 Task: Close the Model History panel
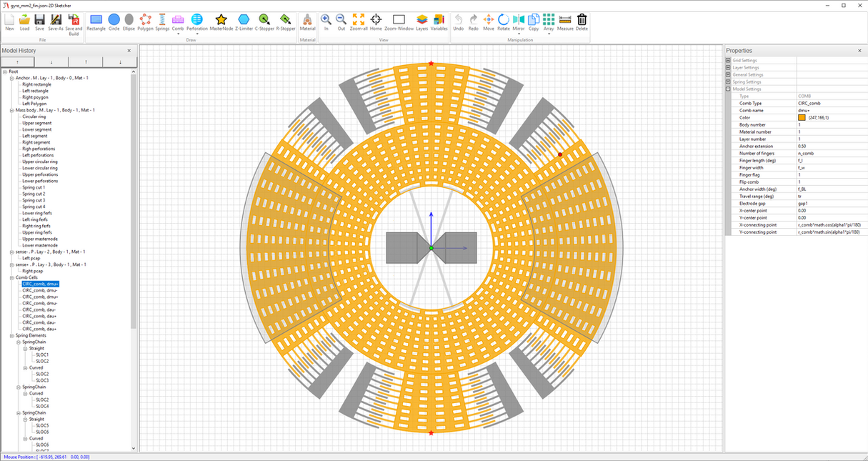(x=129, y=51)
